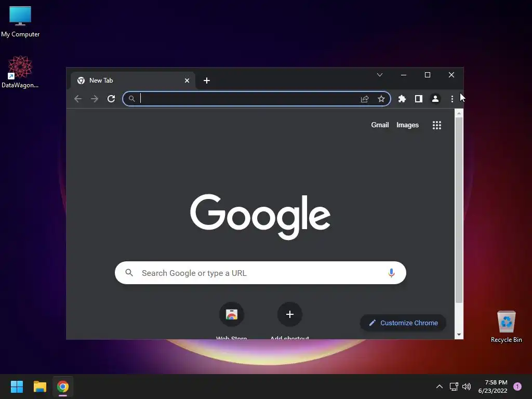Viewport: 532px width, 399px height.
Task: Open the notification badge
Action: [517, 387]
